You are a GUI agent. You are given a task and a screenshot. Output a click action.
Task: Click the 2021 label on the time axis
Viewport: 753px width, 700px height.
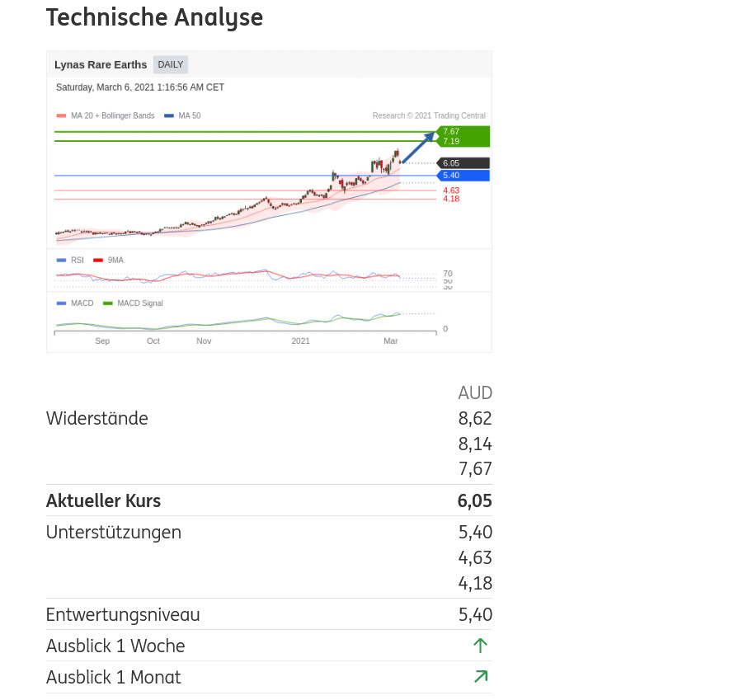click(301, 341)
